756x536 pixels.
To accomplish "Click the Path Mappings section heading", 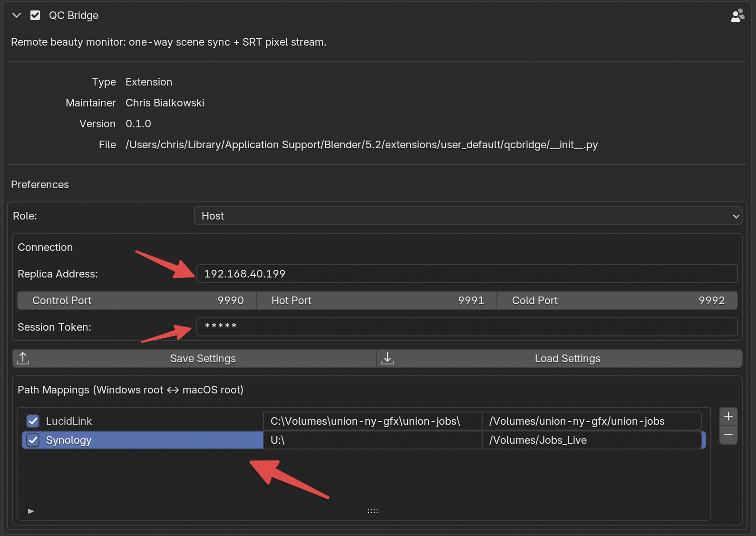I will click(130, 390).
